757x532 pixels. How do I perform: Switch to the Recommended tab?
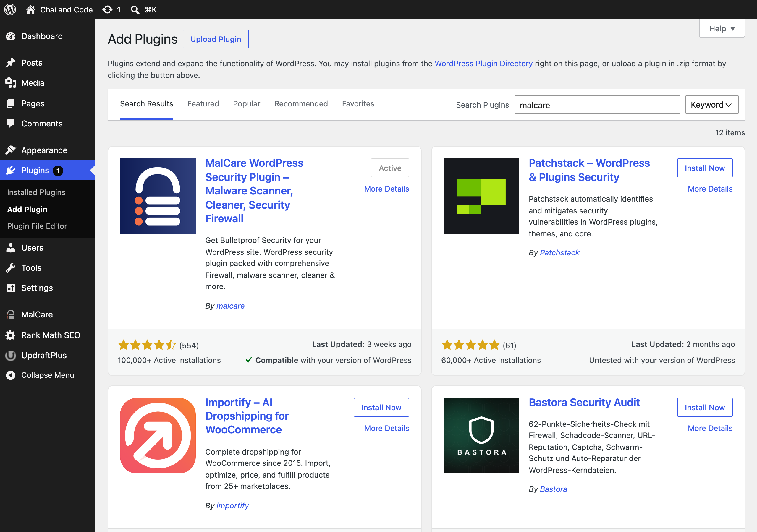[301, 104]
